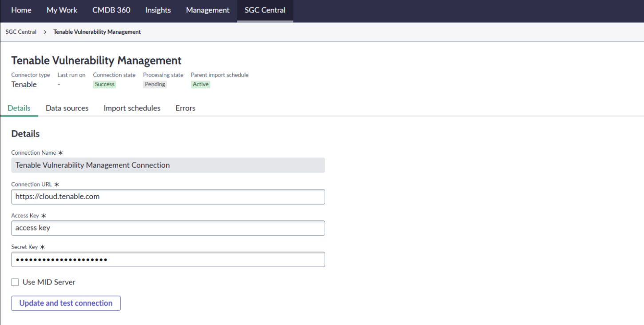Viewport: 644px width, 325px height.
Task: Click the SGC Central breadcrumb link
Action: click(21, 32)
